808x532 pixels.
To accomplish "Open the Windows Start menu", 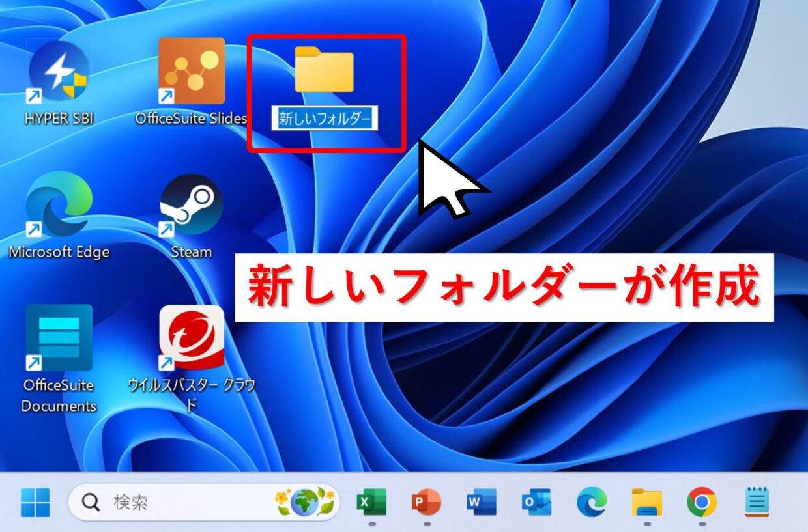I will point(35,502).
